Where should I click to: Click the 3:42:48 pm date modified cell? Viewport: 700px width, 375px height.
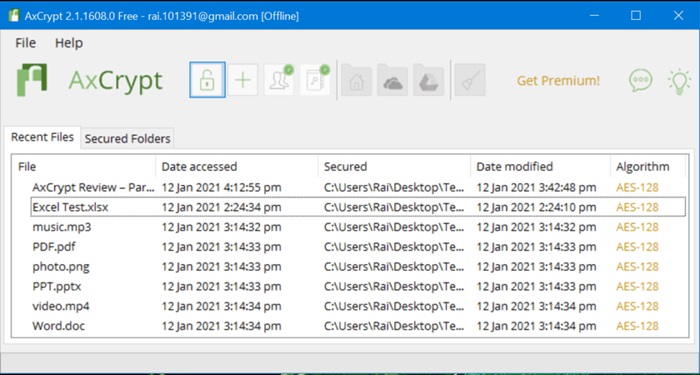(x=536, y=188)
